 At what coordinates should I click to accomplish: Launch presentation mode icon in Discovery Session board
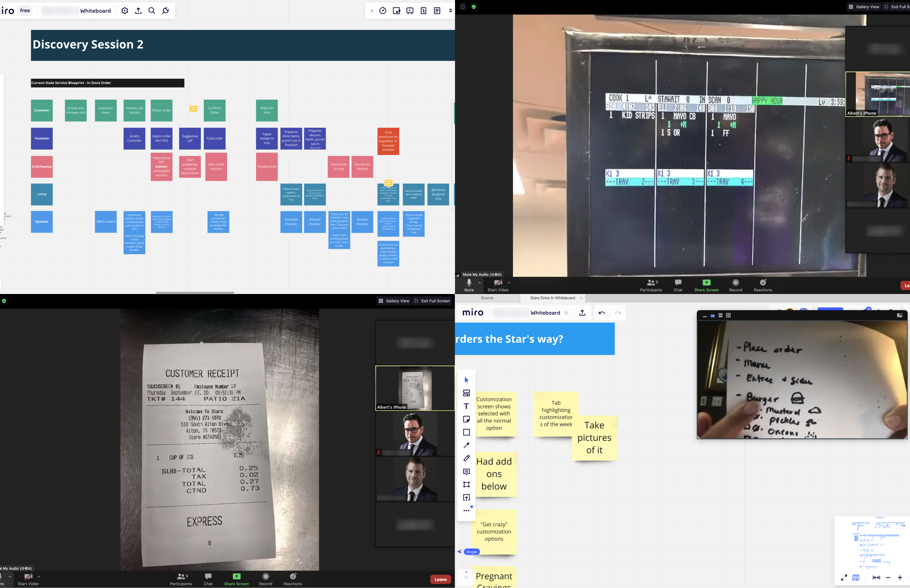tap(410, 11)
